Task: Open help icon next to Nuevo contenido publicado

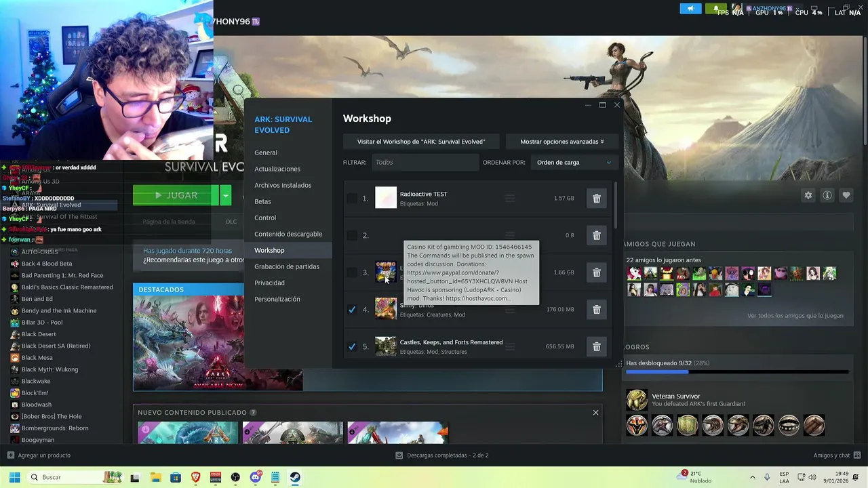Action: click(x=253, y=413)
